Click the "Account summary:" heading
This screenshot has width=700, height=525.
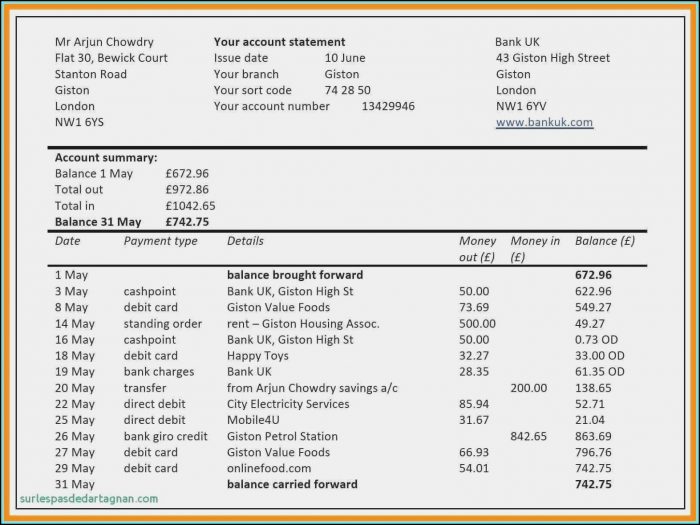(106, 158)
